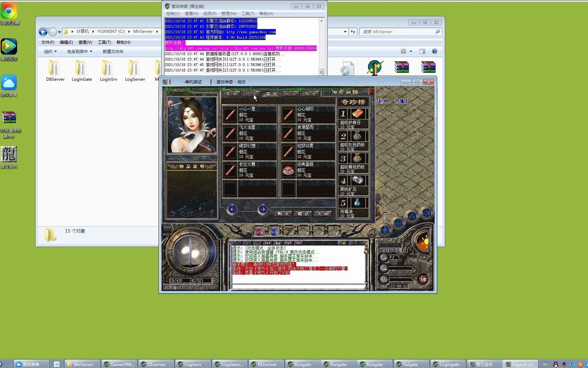Select the 长空火舞 firework item
Screen dimensions: 588x368
click(249, 170)
